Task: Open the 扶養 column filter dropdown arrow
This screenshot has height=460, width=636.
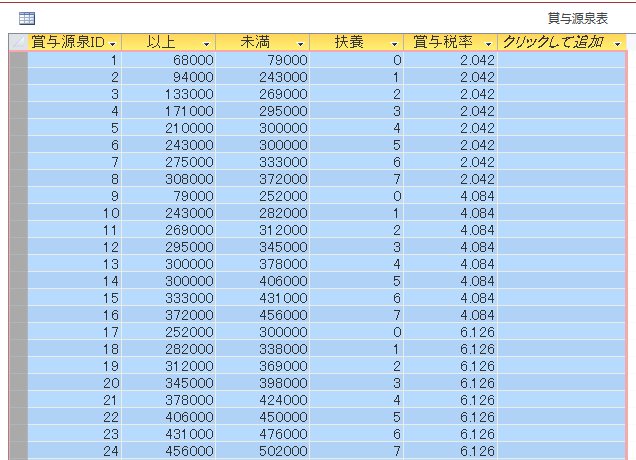Action: [395, 44]
